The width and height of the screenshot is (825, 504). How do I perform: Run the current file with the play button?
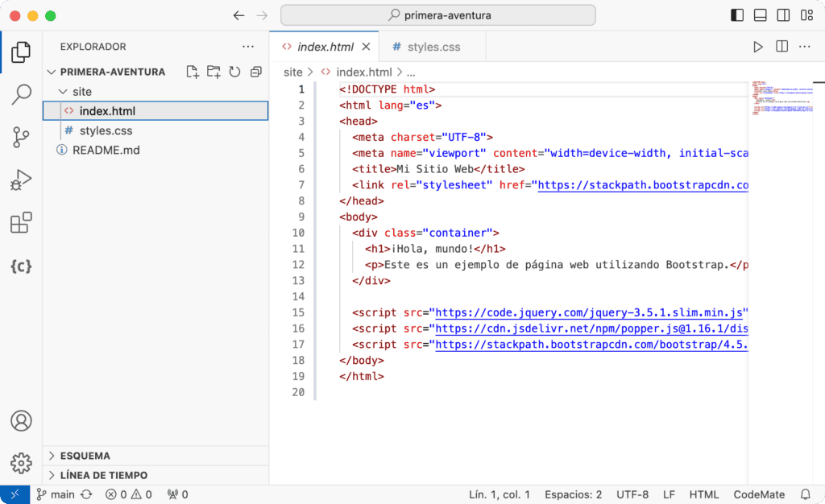pyautogui.click(x=757, y=47)
